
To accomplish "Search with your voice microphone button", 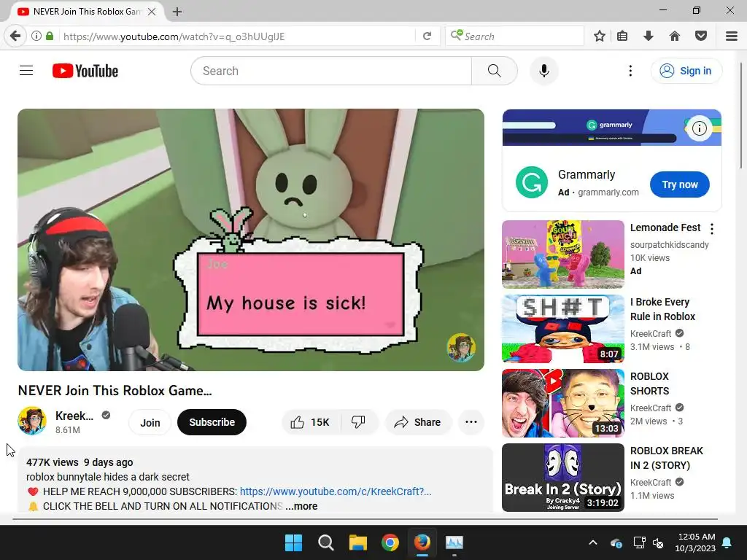I will pos(544,71).
